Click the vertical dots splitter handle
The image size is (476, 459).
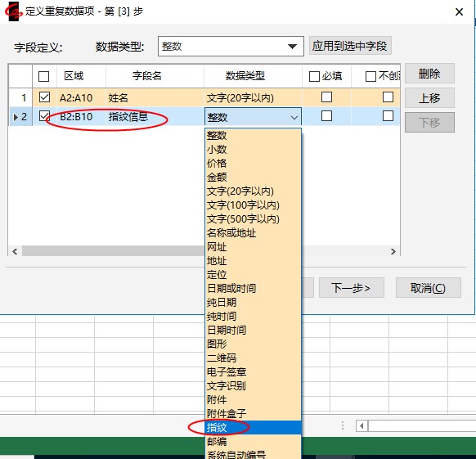tap(343, 425)
